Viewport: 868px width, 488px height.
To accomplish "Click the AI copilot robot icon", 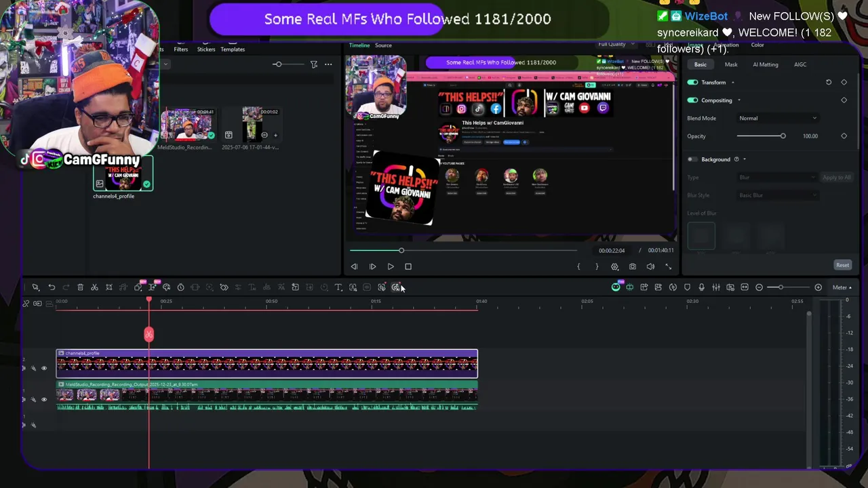I will (x=616, y=287).
